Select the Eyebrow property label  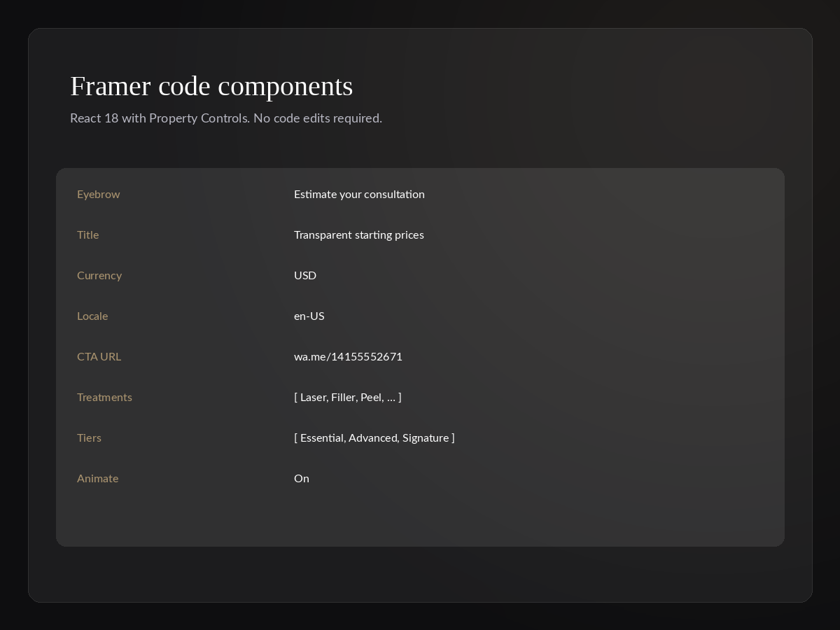point(99,195)
